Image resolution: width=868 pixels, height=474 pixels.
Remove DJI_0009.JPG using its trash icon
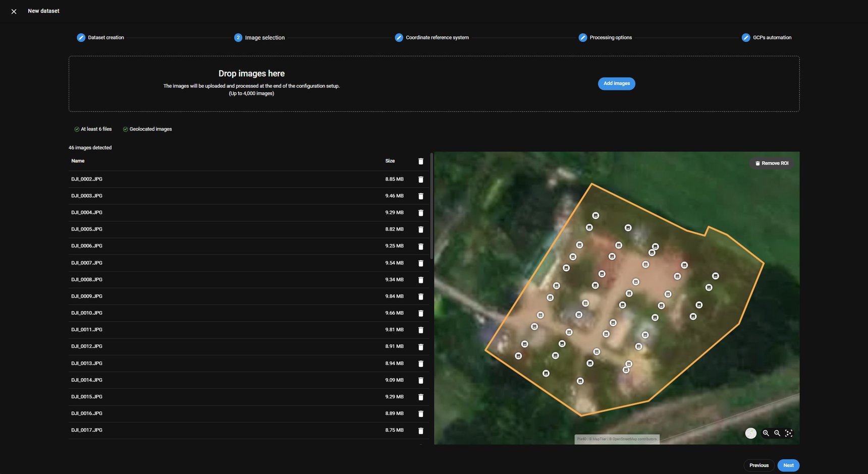[421, 297]
